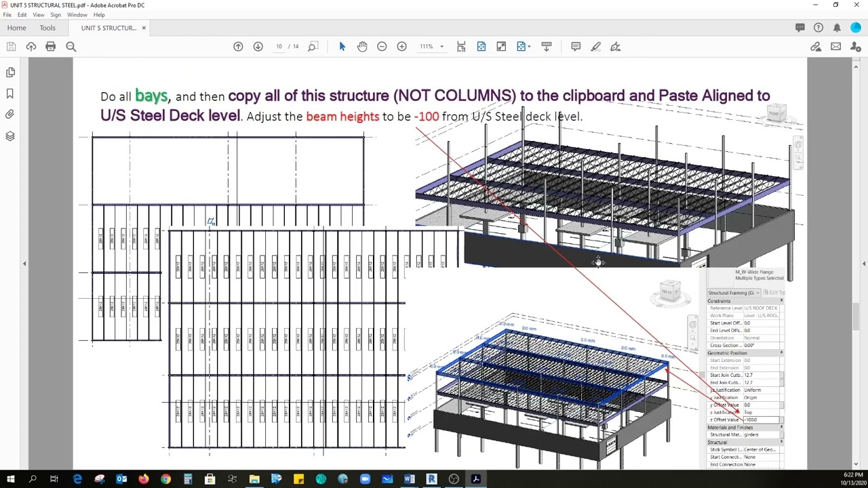Send file by email envelope icon
Screen dimensions: 868x488
[835, 46]
